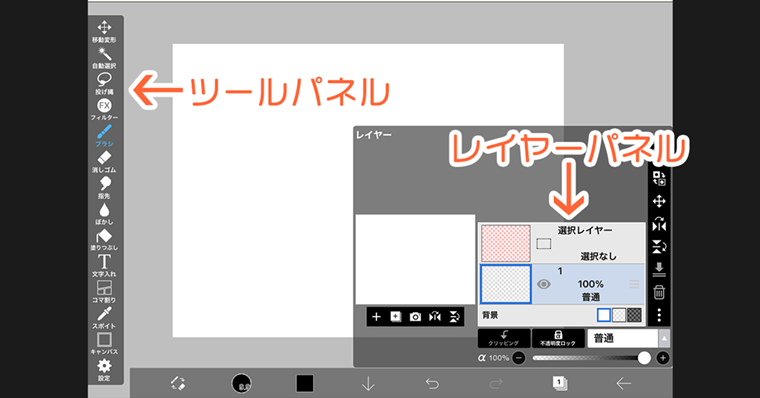Redo with the curved right arrow

click(x=496, y=383)
